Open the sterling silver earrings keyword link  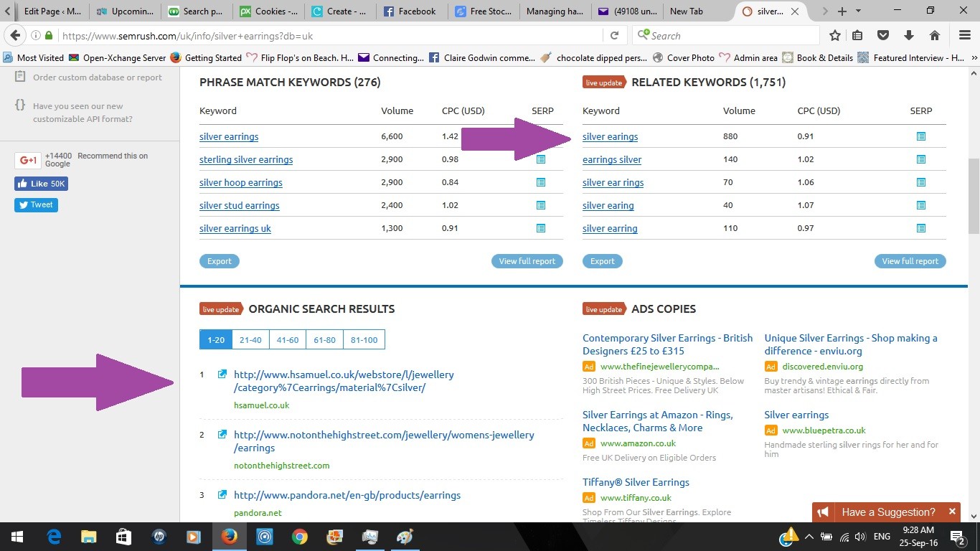click(x=246, y=159)
